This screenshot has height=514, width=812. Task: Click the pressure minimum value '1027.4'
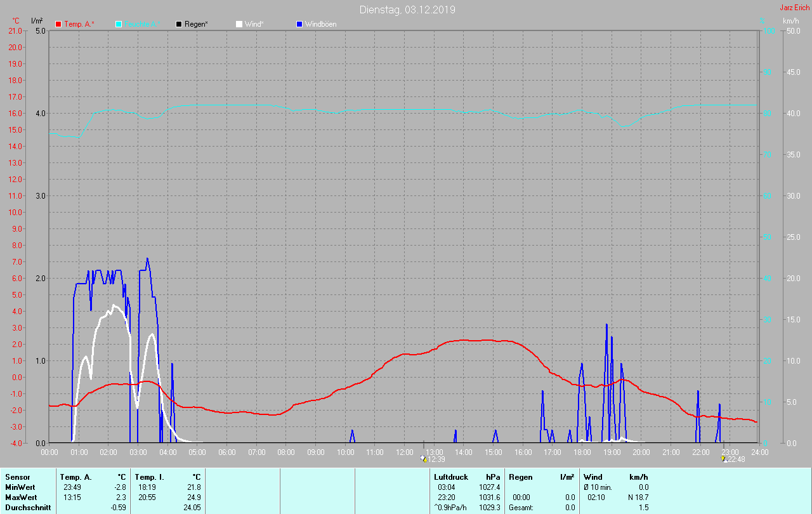pos(489,487)
